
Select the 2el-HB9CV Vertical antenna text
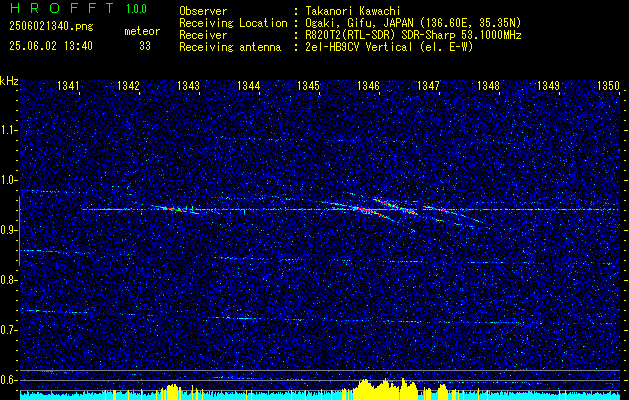coord(389,47)
